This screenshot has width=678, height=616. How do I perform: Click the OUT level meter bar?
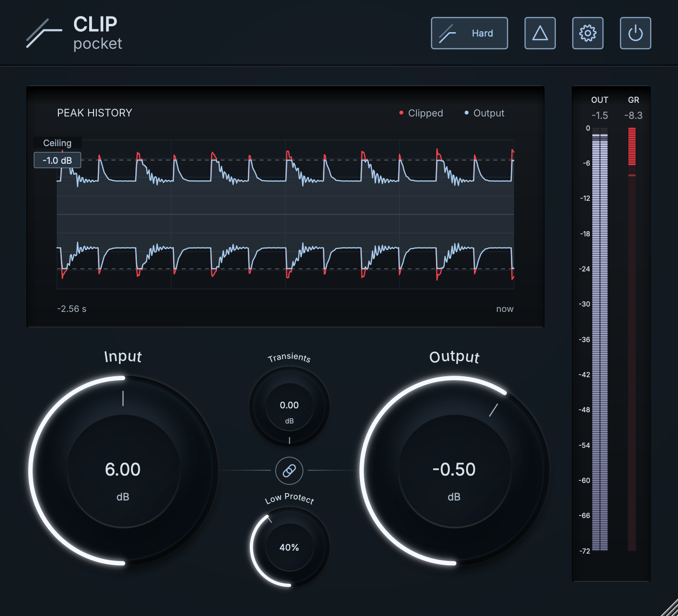(600, 339)
